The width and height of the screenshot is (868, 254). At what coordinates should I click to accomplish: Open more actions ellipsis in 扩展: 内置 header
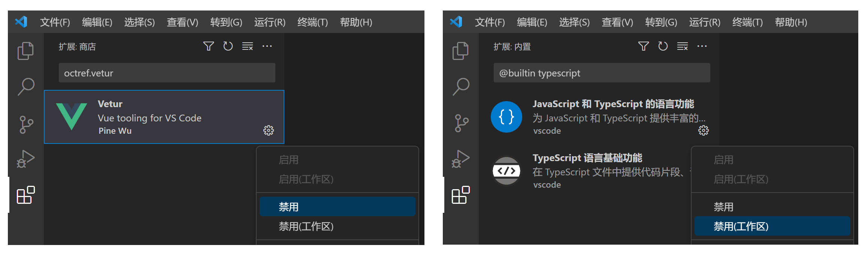(702, 46)
